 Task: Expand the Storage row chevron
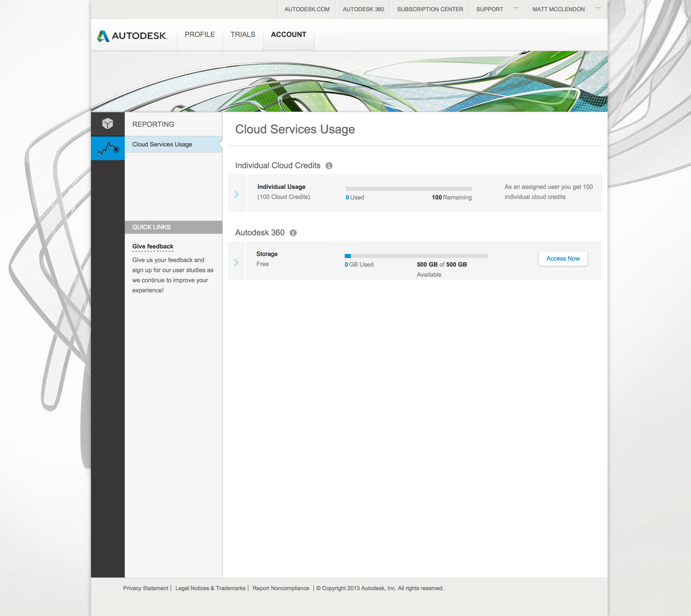click(x=236, y=263)
